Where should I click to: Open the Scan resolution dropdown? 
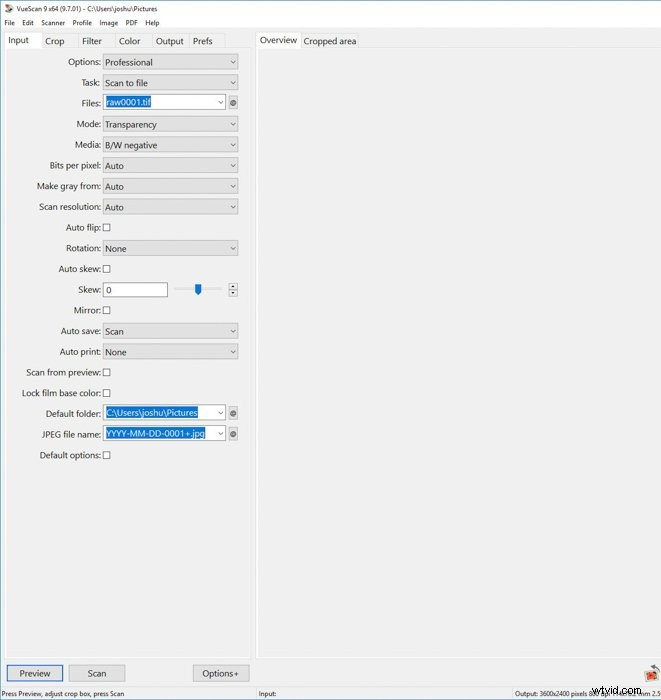click(x=170, y=207)
